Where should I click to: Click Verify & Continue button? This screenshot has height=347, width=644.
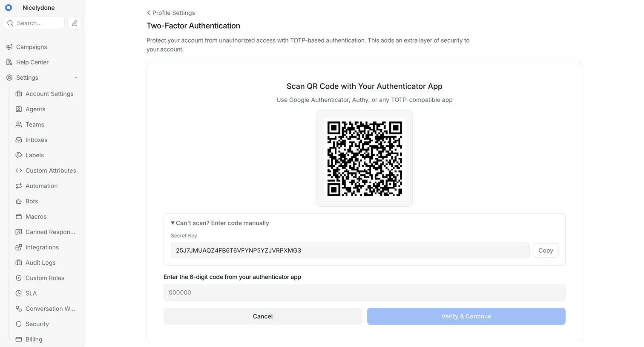coord(466,316)
